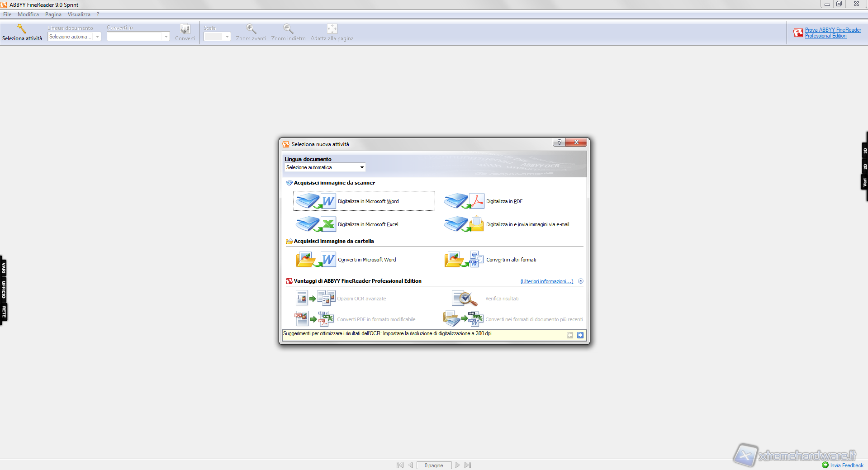Open Converti in Microsoft Word from folder

[316, 260]
